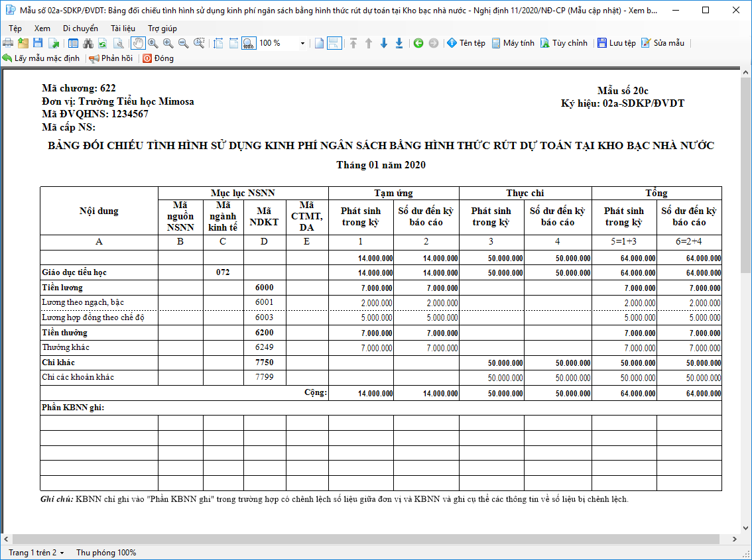Click Tháng 01 năm 2020 subtitle
This screenshot has height=560, width=752.
click(381, 165)
